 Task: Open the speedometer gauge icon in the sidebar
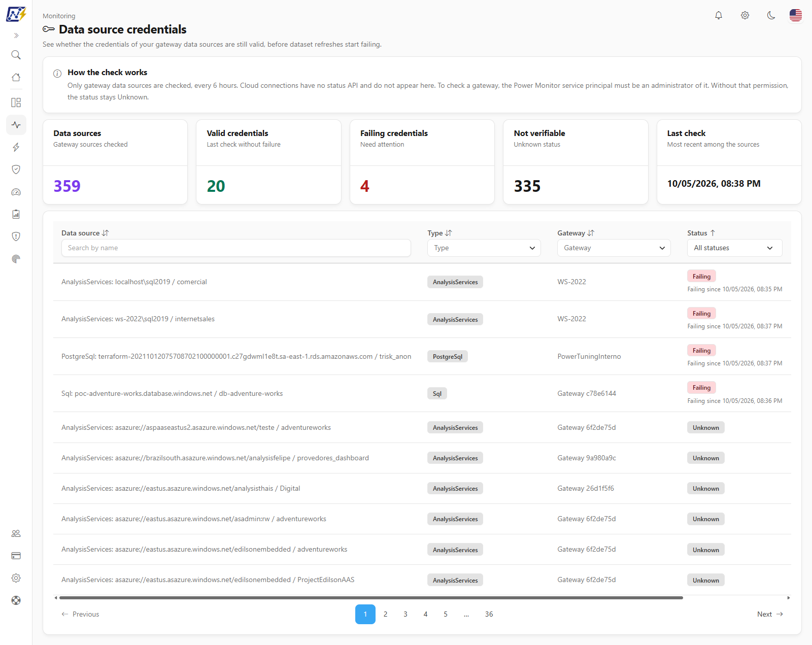pyautogui.click(x=16, y=192)
